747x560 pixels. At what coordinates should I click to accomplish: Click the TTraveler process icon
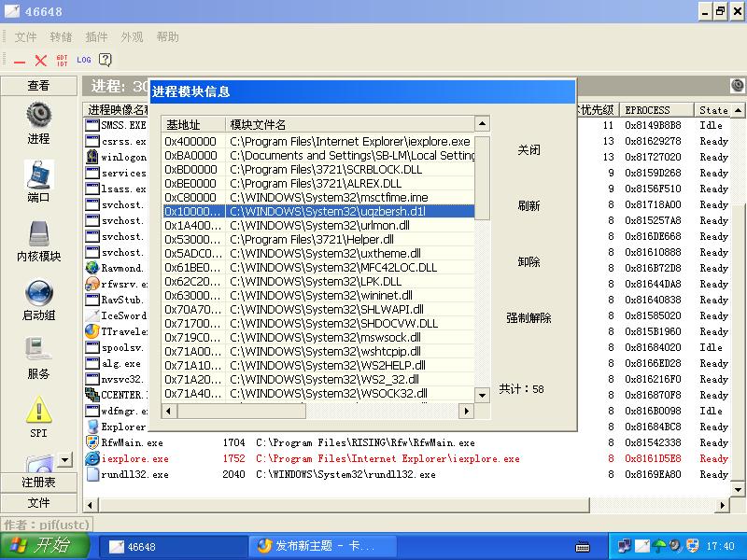(x=92, y=331)
